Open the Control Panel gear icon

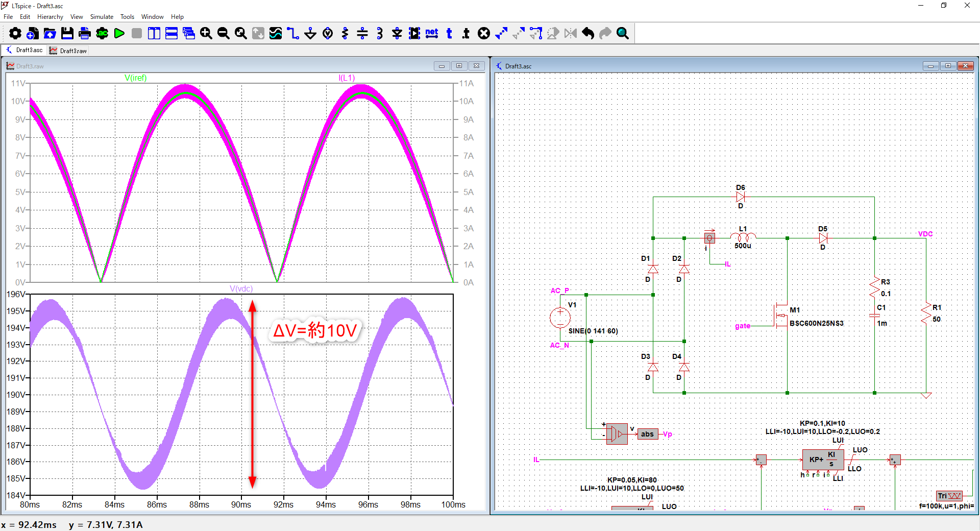(x=15, y=34)
